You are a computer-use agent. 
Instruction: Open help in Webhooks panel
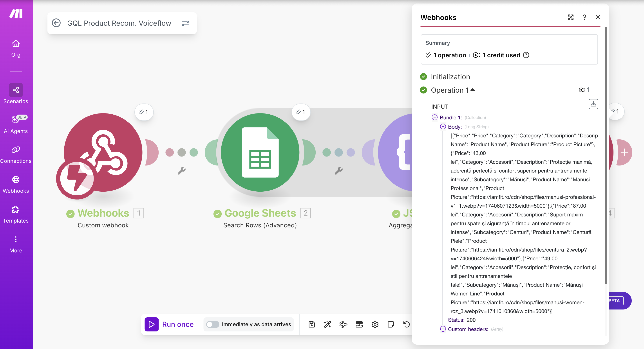click(x=584, y=17)
